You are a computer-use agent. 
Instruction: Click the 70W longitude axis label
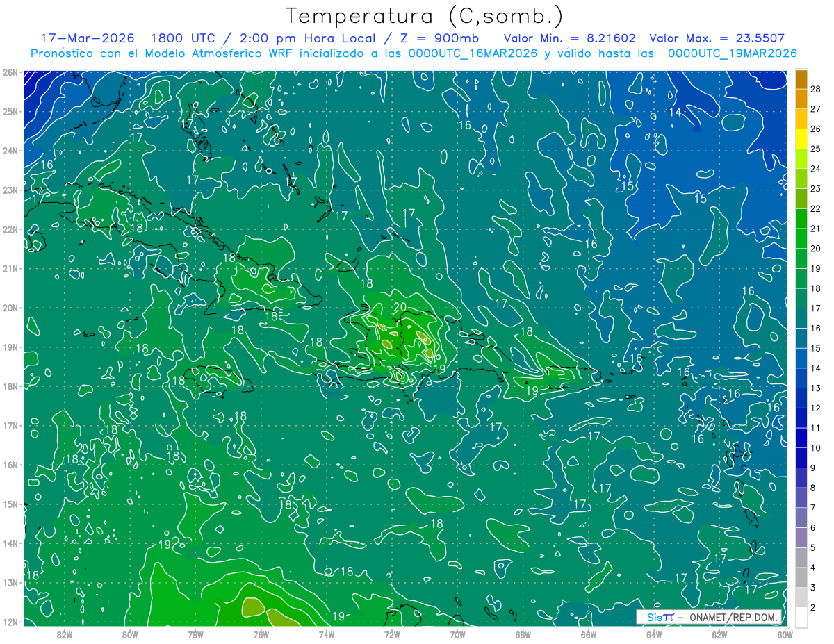(457, 634)
